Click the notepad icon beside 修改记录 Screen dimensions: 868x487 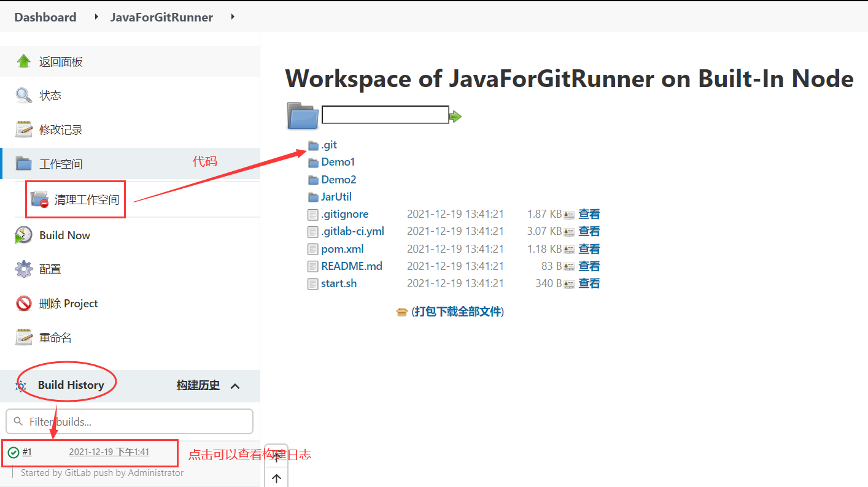pyautogui.click(x=23, y=129)
